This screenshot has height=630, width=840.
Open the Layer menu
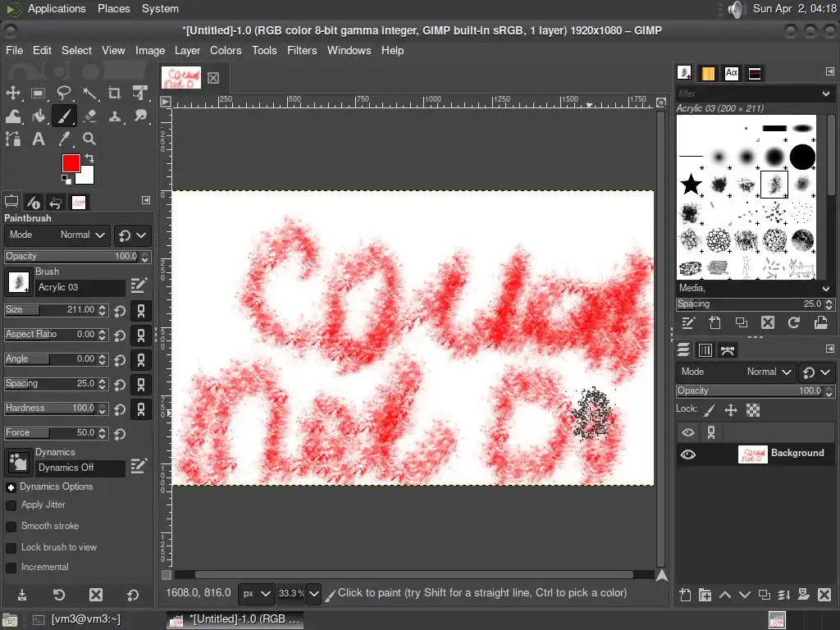187,50
